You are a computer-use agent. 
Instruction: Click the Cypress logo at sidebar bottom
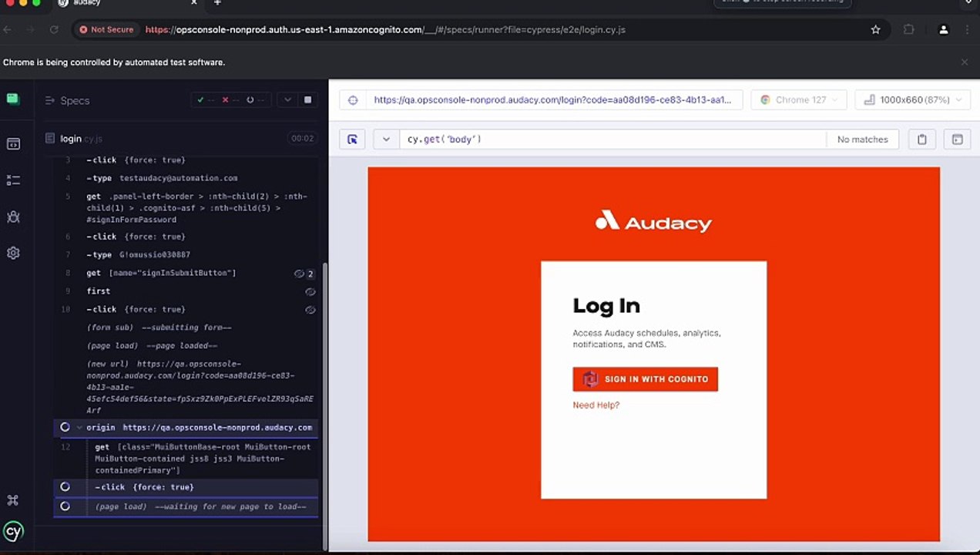[x=13, y=531]
